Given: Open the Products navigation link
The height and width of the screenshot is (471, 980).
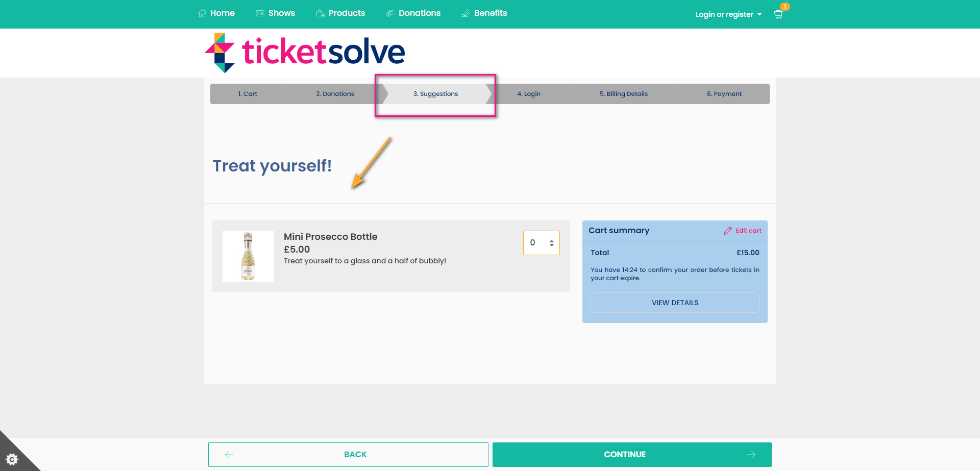Looking at the screenshot, I should (340, 13).
